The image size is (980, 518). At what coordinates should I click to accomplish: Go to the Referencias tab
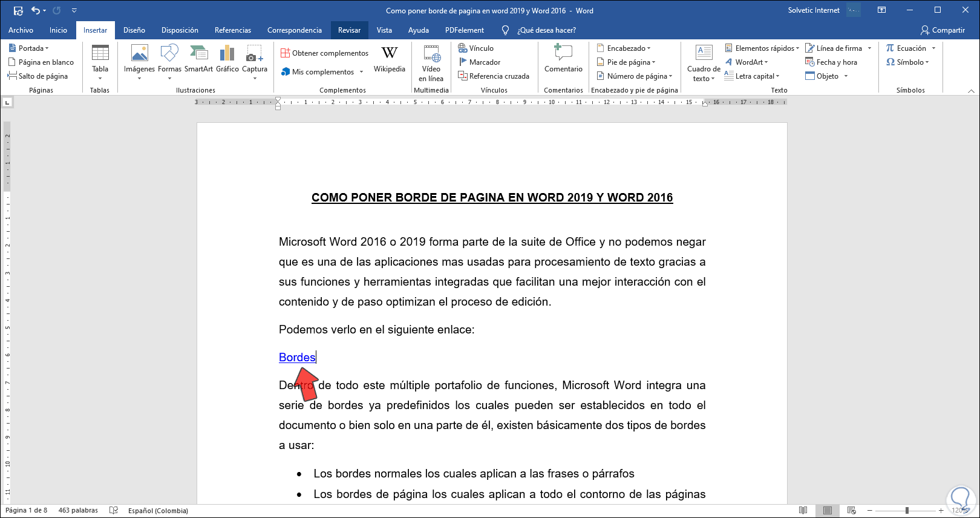(233, 30)
